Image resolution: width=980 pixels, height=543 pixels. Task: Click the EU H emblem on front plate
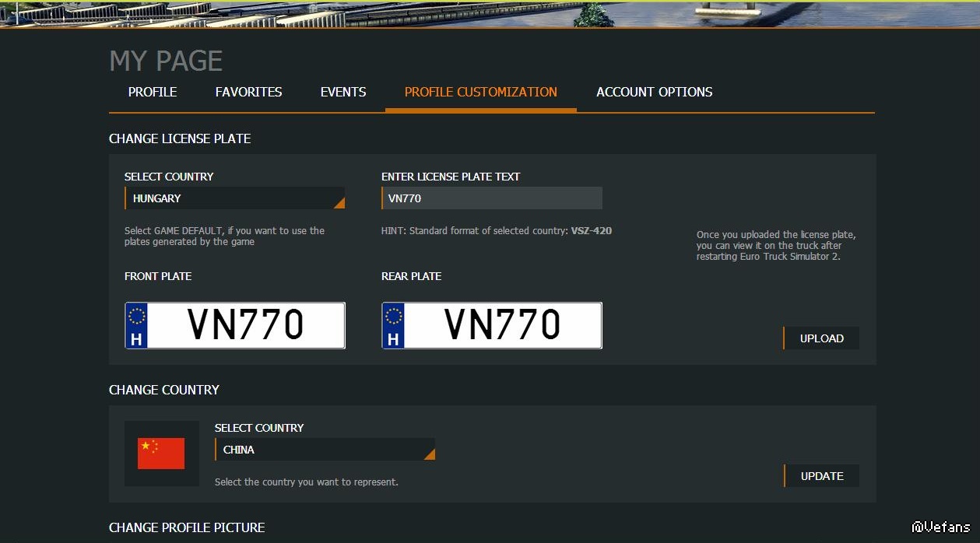click(137, 325)
